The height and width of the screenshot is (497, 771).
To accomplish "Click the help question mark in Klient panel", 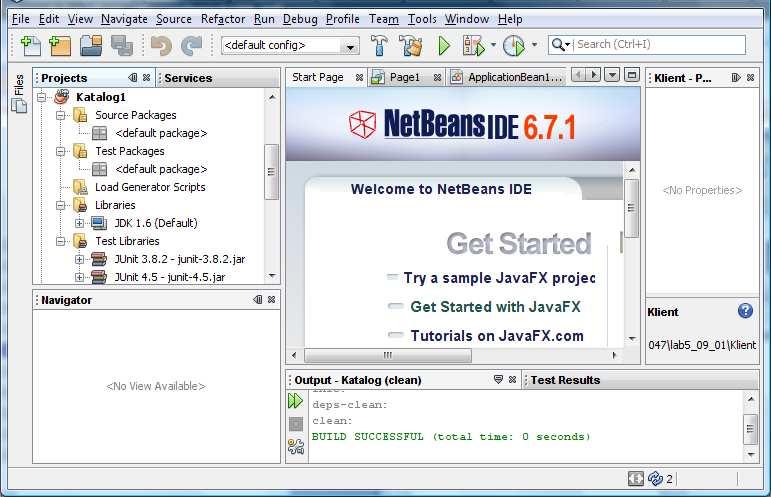I will click(x=745, y=311).
